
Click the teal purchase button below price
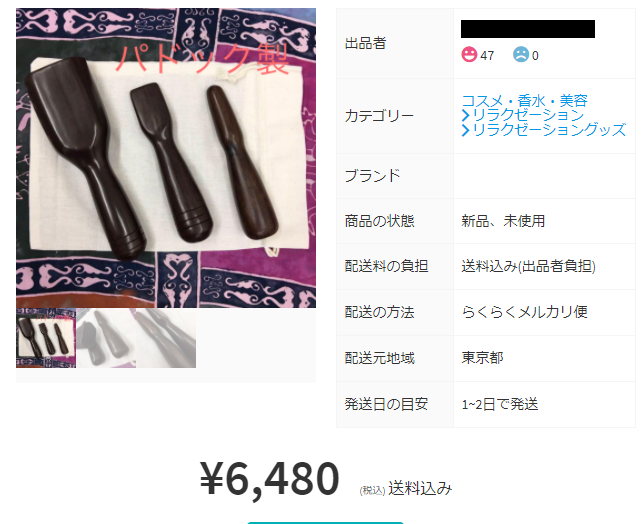(325, 523)
